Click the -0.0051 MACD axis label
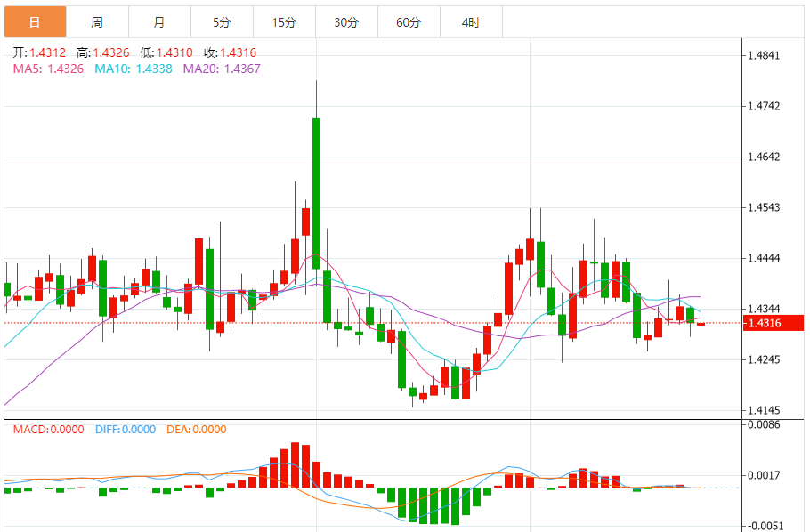 (766, 526)
